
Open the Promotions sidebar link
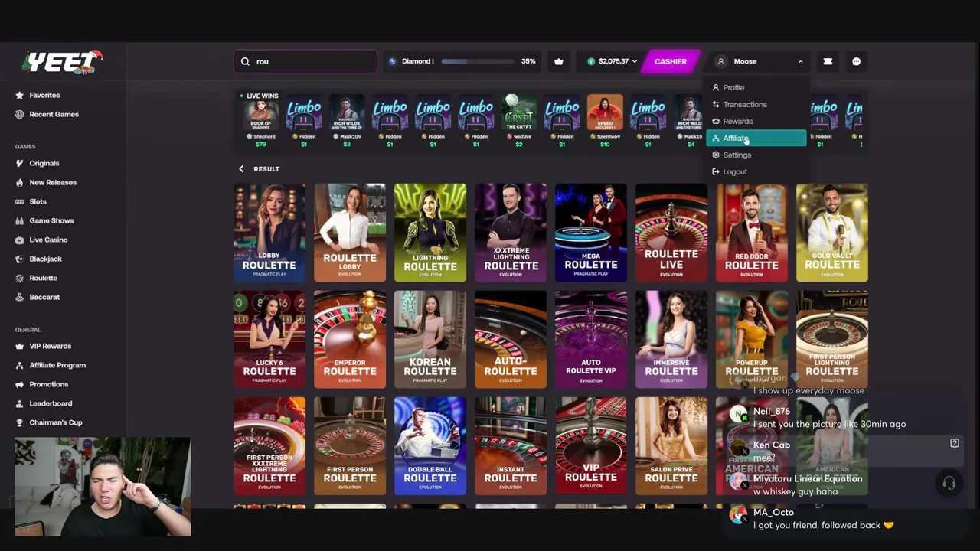pos(48,384)
